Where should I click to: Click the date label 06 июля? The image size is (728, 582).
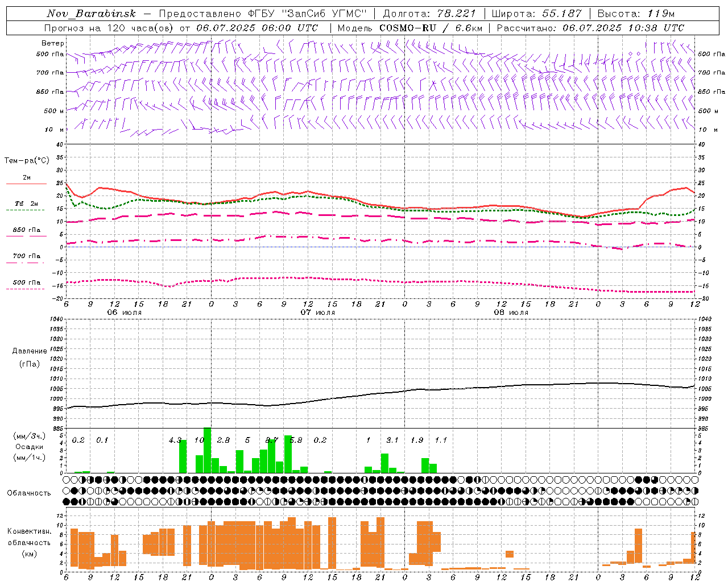pos(125,313)
